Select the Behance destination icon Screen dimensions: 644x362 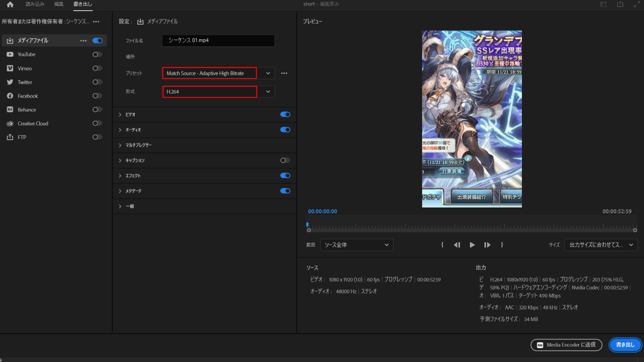click(10, 109)
